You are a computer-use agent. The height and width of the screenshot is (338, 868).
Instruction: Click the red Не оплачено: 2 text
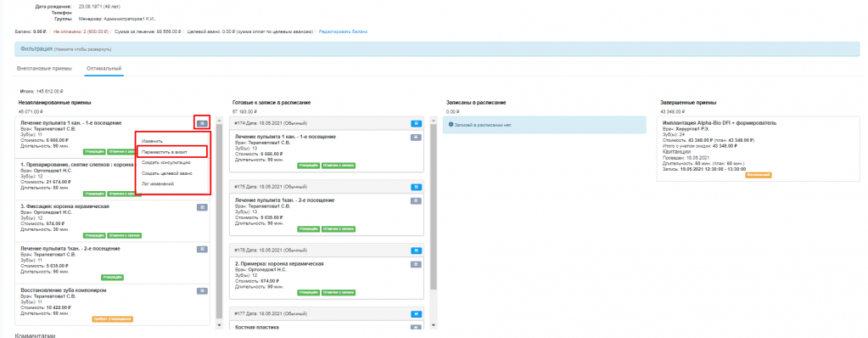(81, 31)
